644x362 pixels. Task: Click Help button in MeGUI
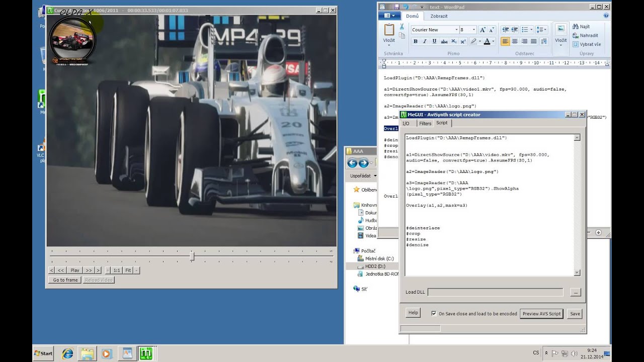click(413, 313)
